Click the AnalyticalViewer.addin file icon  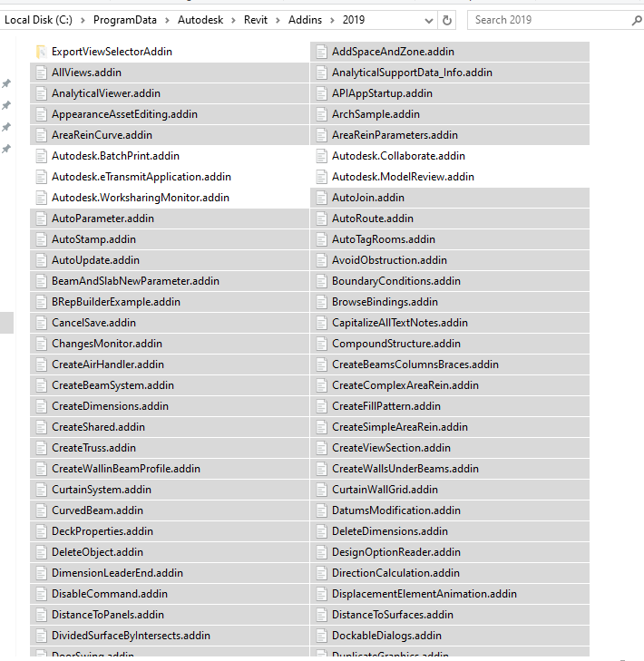point(41,93)
